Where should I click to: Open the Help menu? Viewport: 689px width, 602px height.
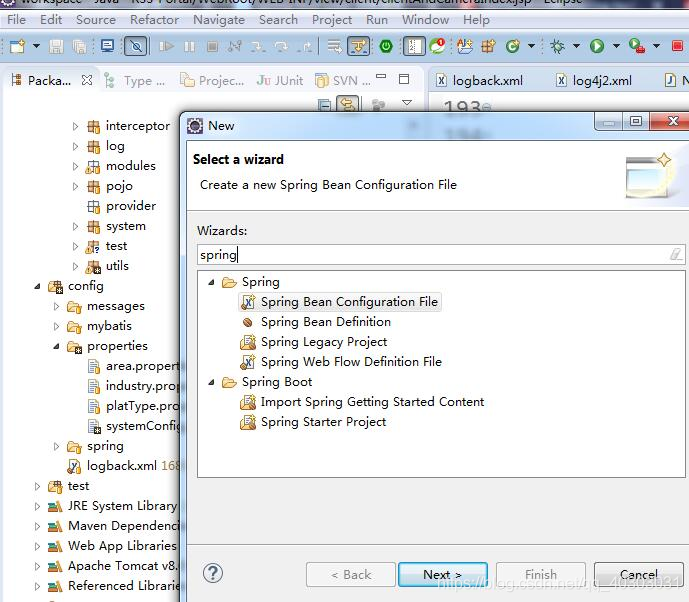(x=476, y=20)
